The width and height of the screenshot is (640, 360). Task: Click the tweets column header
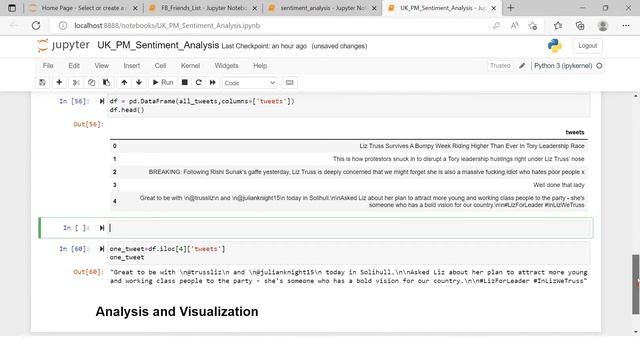pos(575,132)
